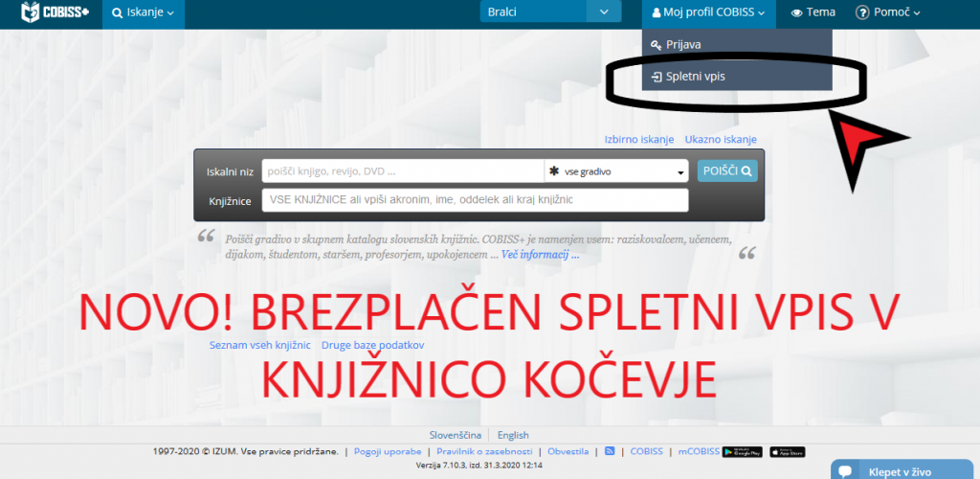Focus the Iskalni niz search field
The height and width of the screenshot is (479, 980).
coord(403,171)
